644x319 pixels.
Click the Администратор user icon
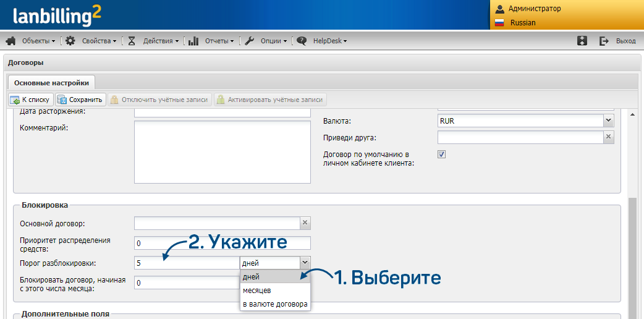pyautogui.click(x=499, y=8)
